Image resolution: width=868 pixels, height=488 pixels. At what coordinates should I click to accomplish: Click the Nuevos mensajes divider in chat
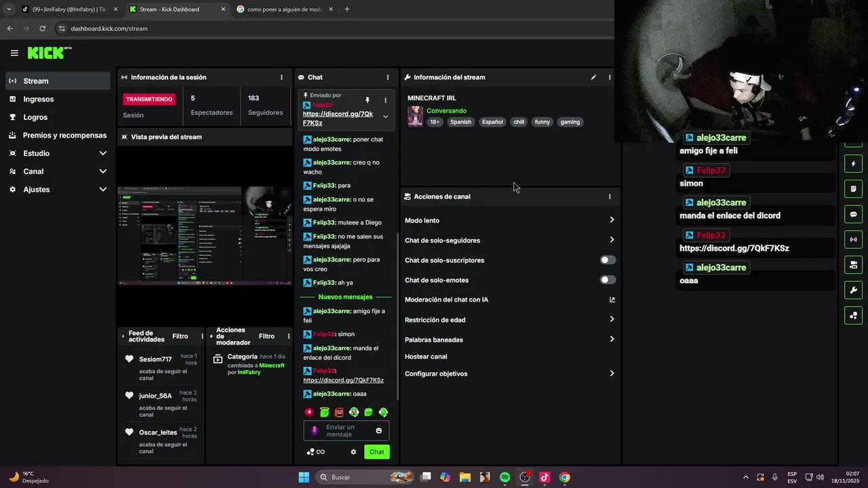point(345,297)
